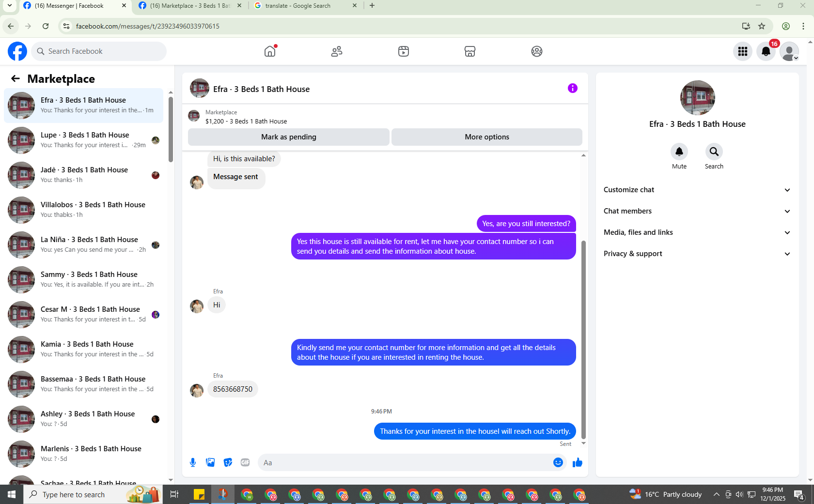Open the emoji picker in message box
Screen dimensions: 814x504
point(558,462)
